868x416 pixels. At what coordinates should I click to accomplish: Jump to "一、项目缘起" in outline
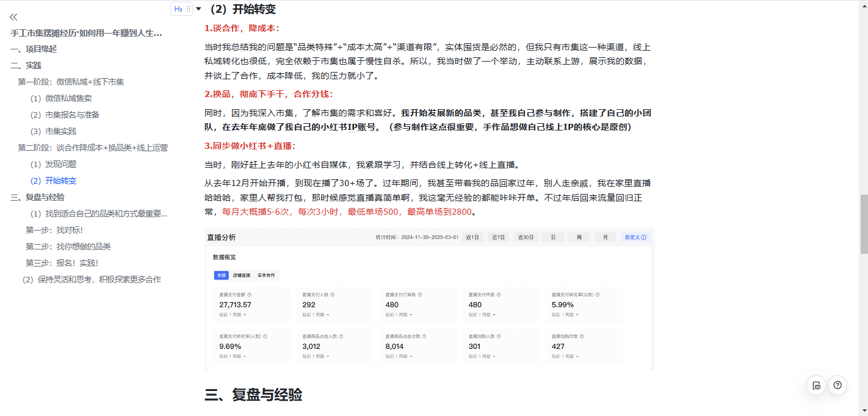[x=34, y=49]
